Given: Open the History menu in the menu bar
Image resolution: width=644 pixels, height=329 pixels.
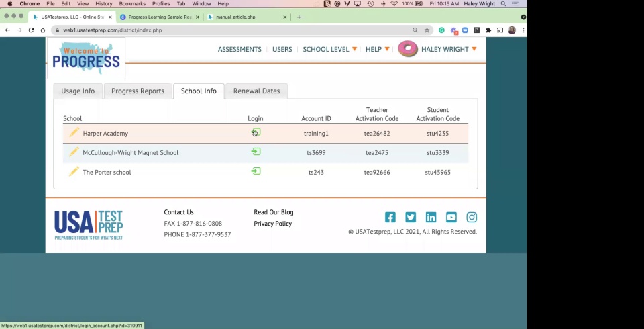Looking at the screenshot, I should click(x=103, y=4).
